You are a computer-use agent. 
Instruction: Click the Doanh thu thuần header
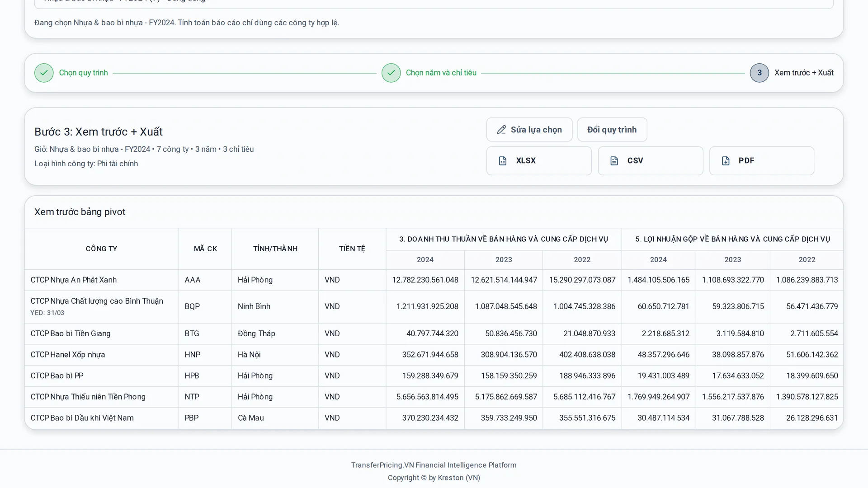pyautogui.click(x=504, y=239)
